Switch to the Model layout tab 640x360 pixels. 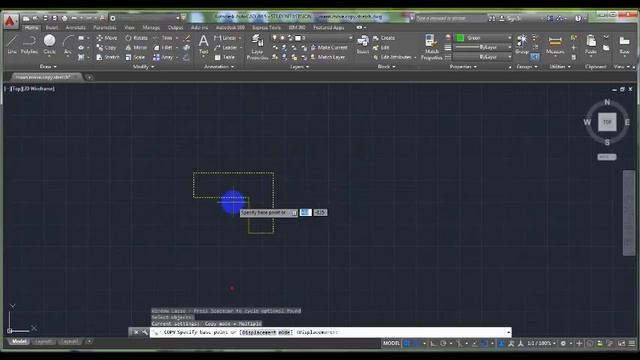19,341
